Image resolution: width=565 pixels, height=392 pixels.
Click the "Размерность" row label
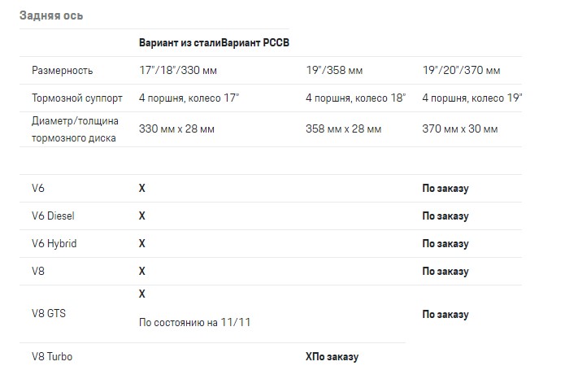[63, 71]
